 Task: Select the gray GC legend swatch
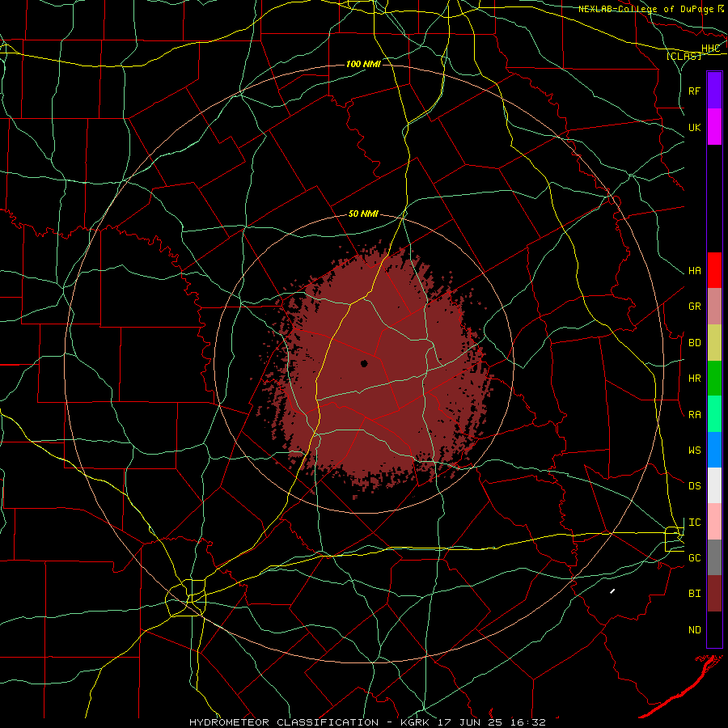coord(714,557)
